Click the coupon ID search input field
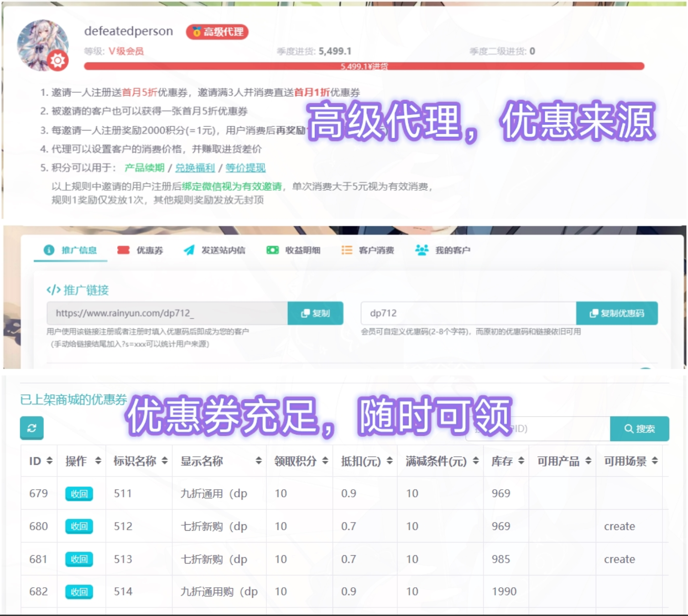The width and height of the screenshot is (688, 616). click(538, 428)
